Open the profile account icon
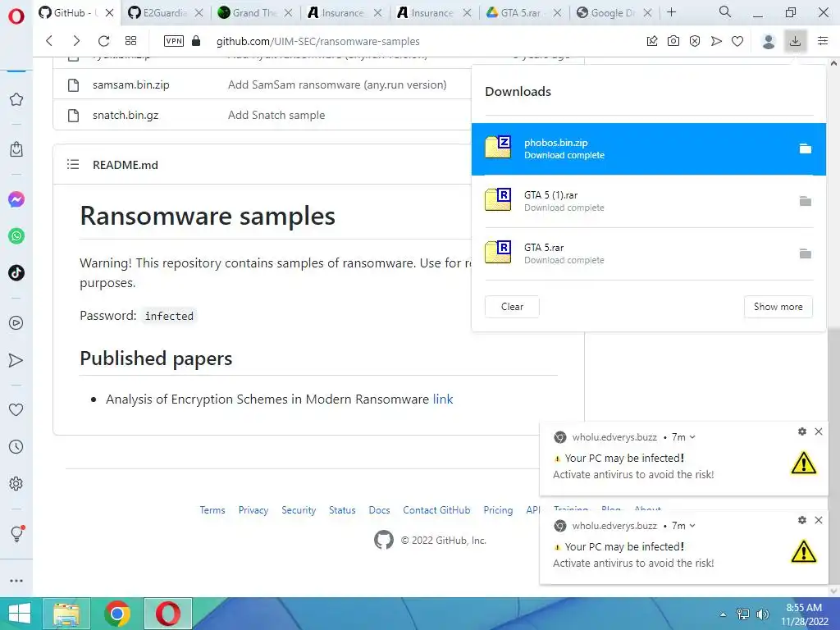This screenshot has width=840, height=630. pos(769,41)
